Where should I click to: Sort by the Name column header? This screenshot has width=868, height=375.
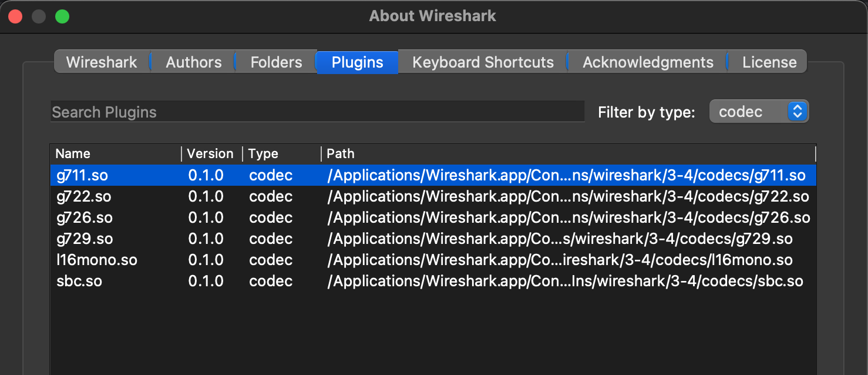click(x=115, y=154)
